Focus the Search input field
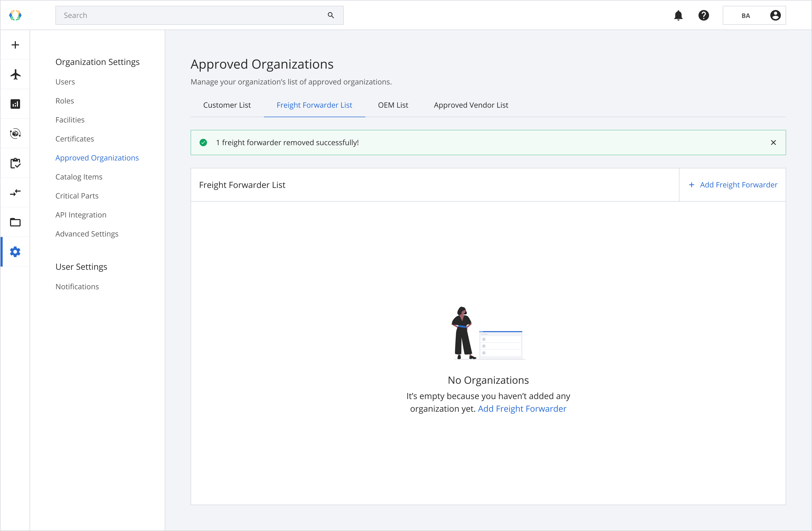The image size is (812, 531). point(199,15)
